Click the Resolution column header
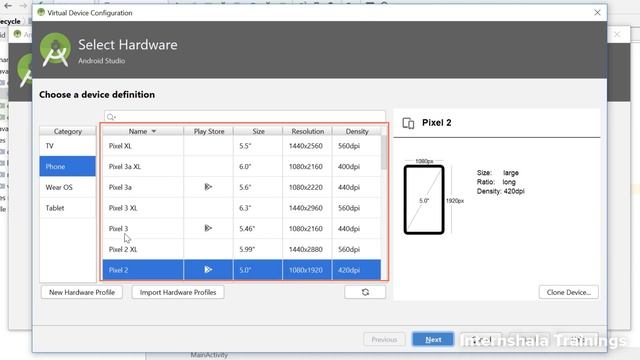640x360 pixels. pyautogui.click(x=307, y=131)
